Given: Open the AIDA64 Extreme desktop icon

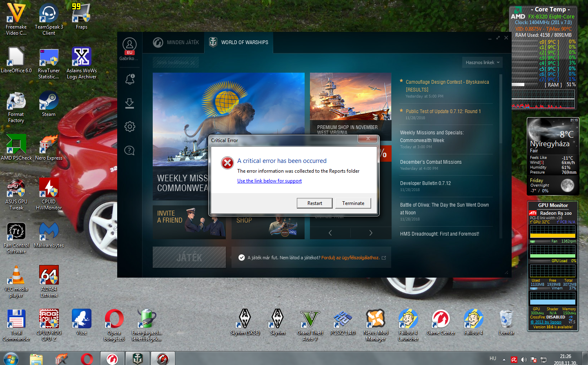Looking at the screenshot, I should (x=49, y=281).
